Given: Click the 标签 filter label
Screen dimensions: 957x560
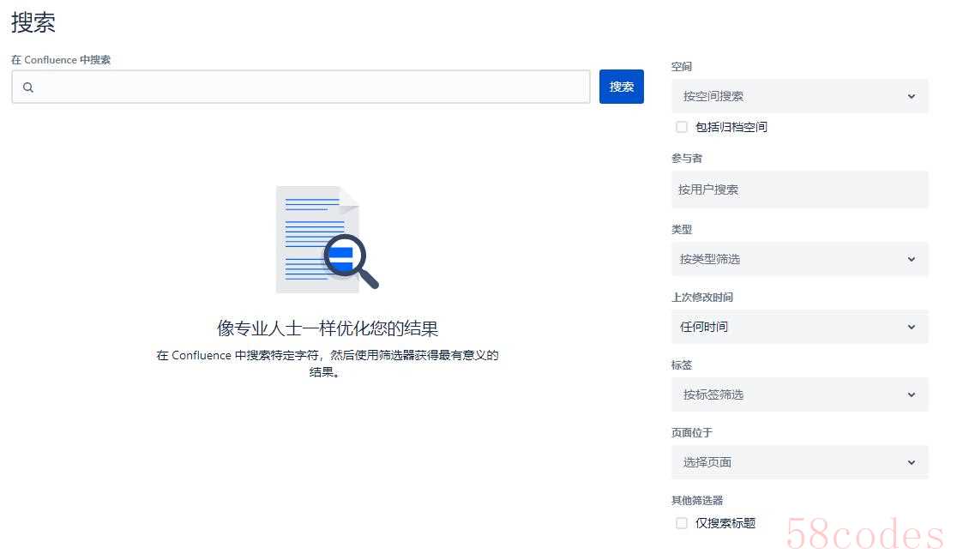Looking at the screenshot, I should (x=681, y=365).
